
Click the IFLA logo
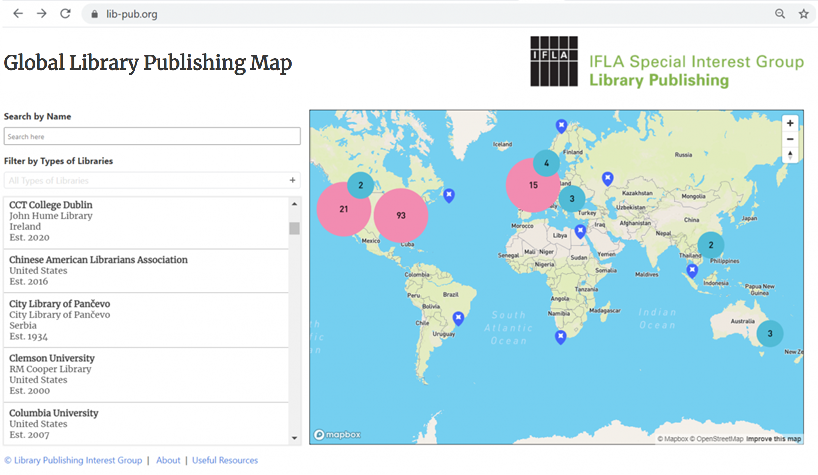pyautogui.click(x=554, y=61)
